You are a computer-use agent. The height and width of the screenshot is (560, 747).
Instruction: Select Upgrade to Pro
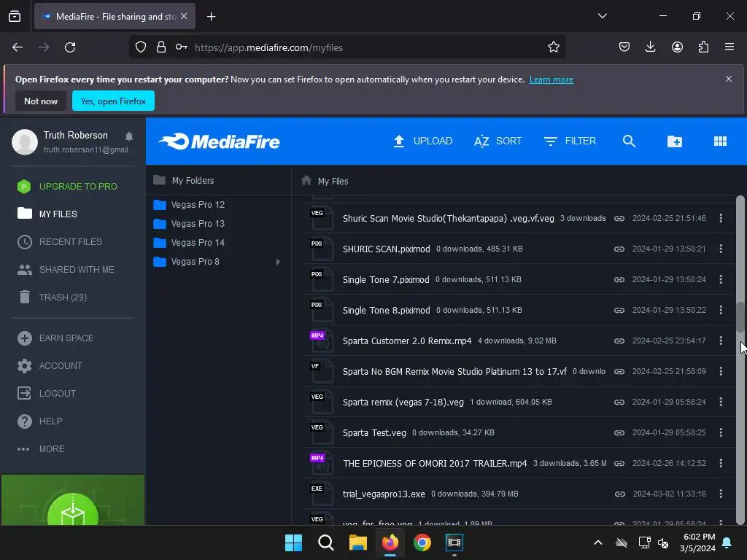(78, 186)
